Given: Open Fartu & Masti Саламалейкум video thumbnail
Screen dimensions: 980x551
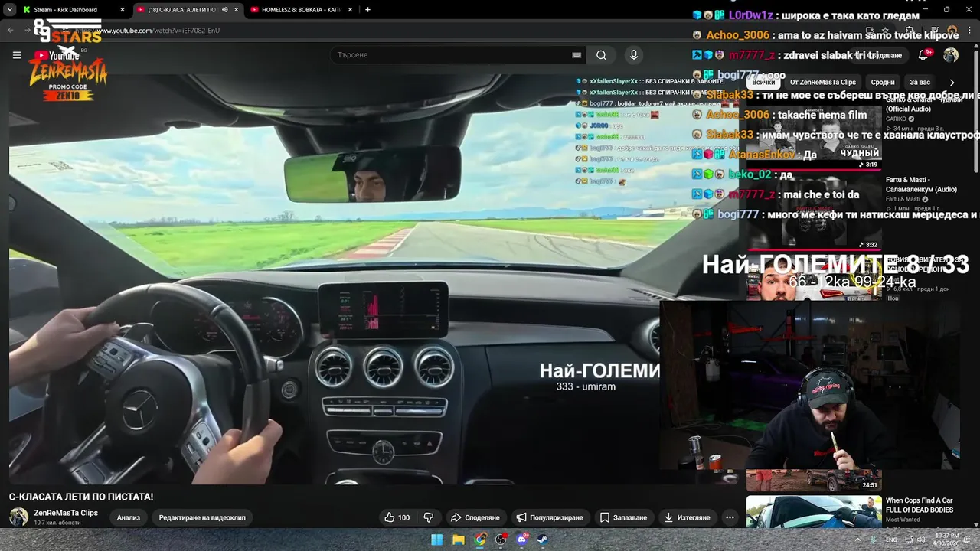Looking at the screenshot, I should pyautogui.click(x=814, y=212).
